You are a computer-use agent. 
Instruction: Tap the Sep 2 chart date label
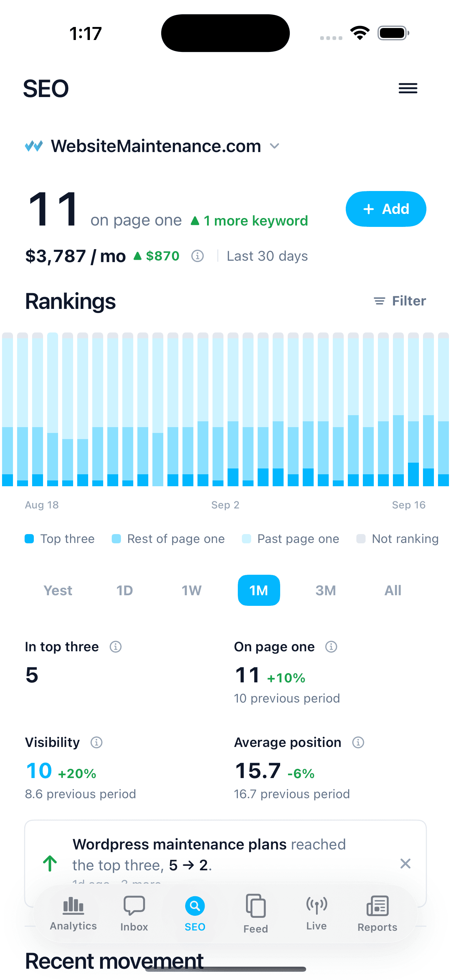[225, 505]
